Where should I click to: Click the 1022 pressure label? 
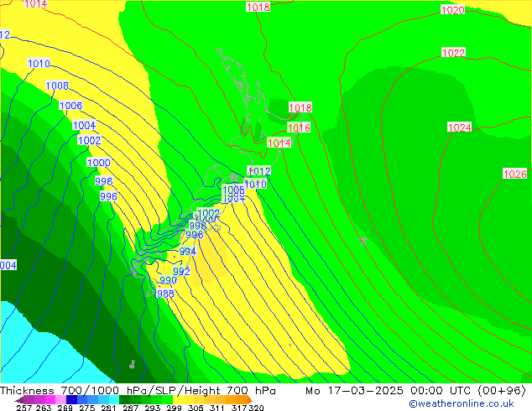pos(453,53)
